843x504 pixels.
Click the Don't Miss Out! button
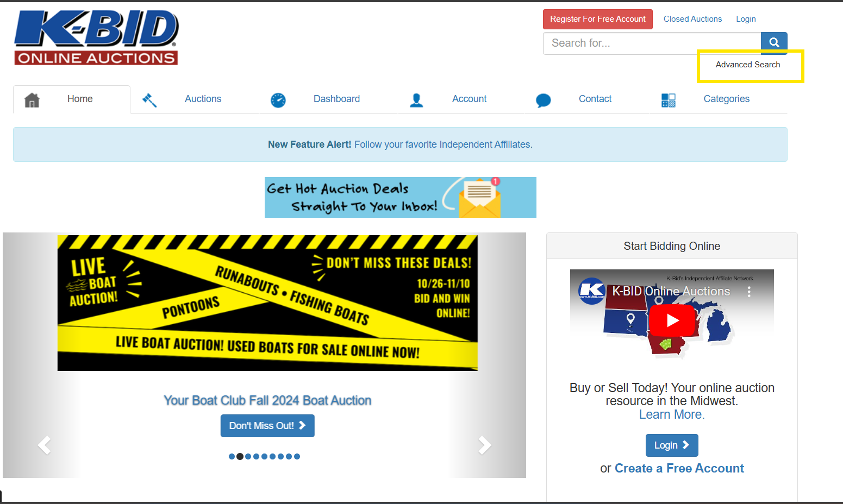pyautogui.click(x=267, y=426)
